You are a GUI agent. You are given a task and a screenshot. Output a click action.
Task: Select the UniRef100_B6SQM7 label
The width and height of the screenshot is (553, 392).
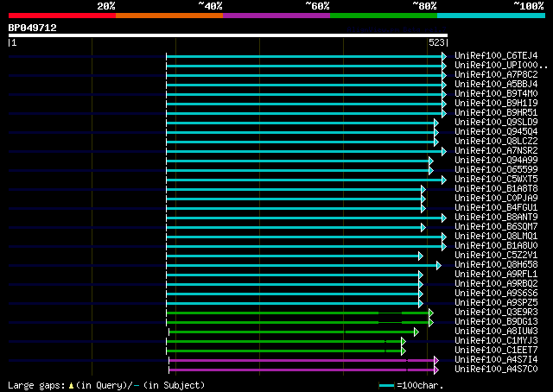[496, 227]
